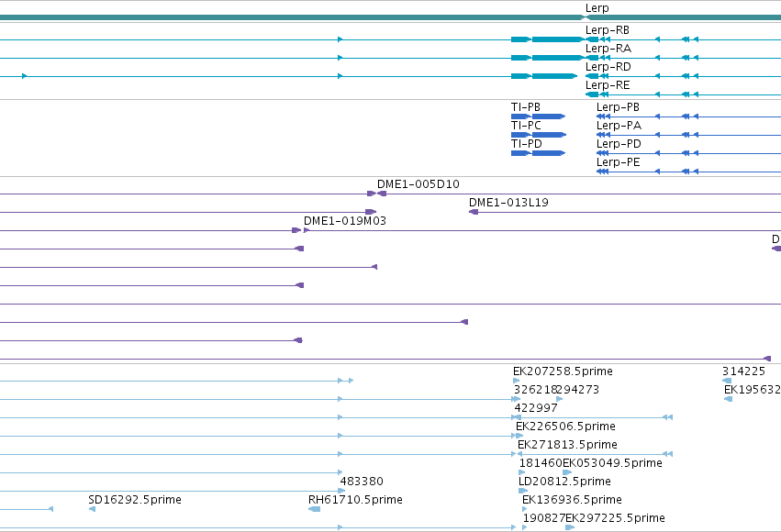Image resolution: width=781 pixels, height=532 pixels.
Task: Select the DME1-013L19 clone label
Action: (x=508, y=203)
